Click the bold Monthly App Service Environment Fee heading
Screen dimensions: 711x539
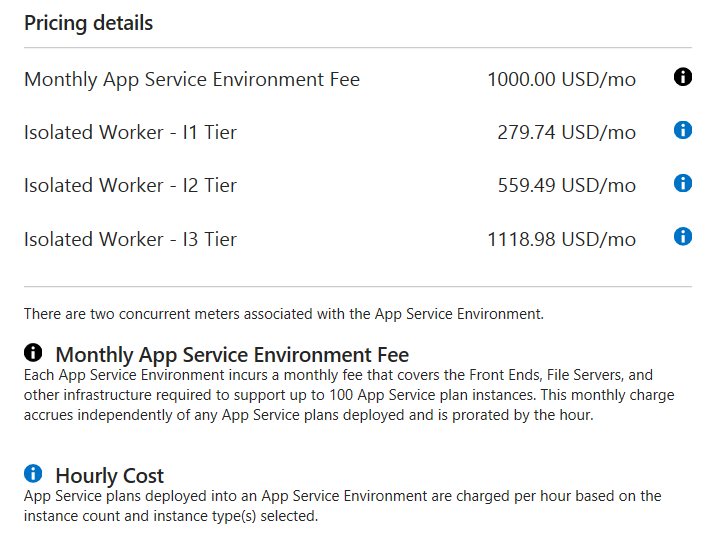[232, 354]
